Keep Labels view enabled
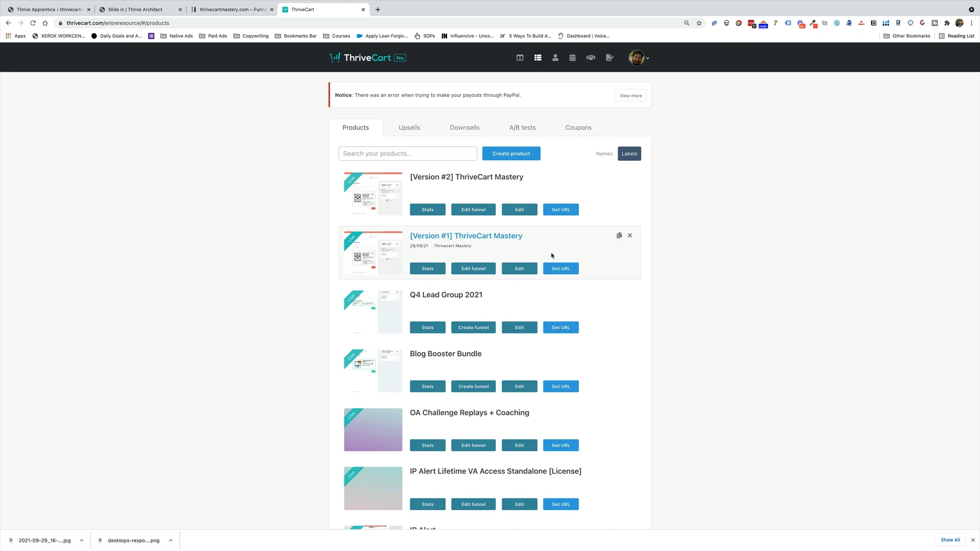This screenshot has height=551, width=980. 629,154
